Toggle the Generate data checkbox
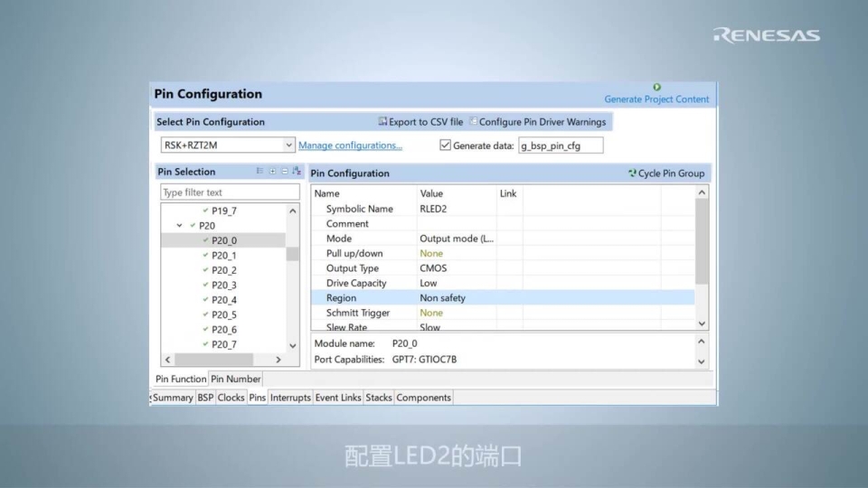Screen dimensions: 868x488 [445, 145]
